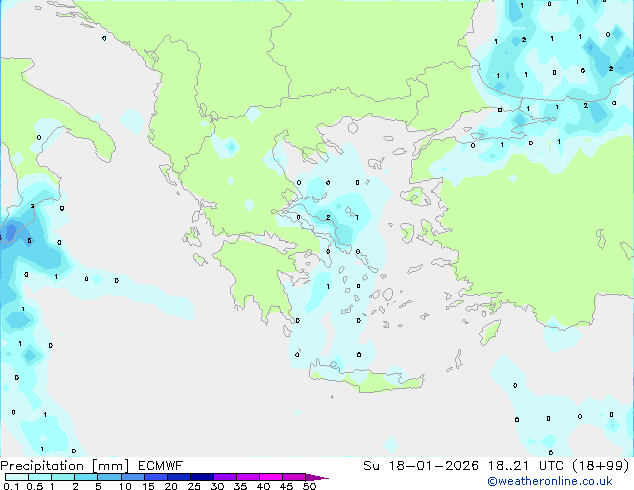The height and width of the screenshot is (490, 634).
Task: Click the '30' legend scale label
Action: pyautogui.click(x=217, y=486)
